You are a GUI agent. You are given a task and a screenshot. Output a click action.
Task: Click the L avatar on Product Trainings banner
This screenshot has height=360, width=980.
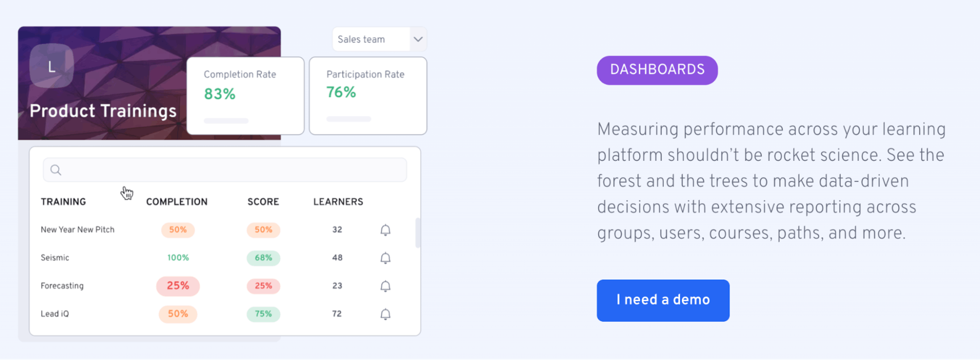pos(51,66)
